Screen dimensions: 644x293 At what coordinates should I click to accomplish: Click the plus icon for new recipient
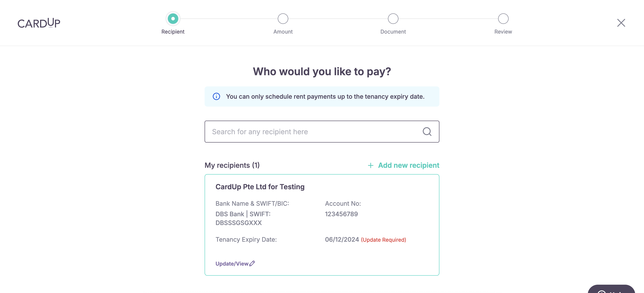tap(370, 165)
